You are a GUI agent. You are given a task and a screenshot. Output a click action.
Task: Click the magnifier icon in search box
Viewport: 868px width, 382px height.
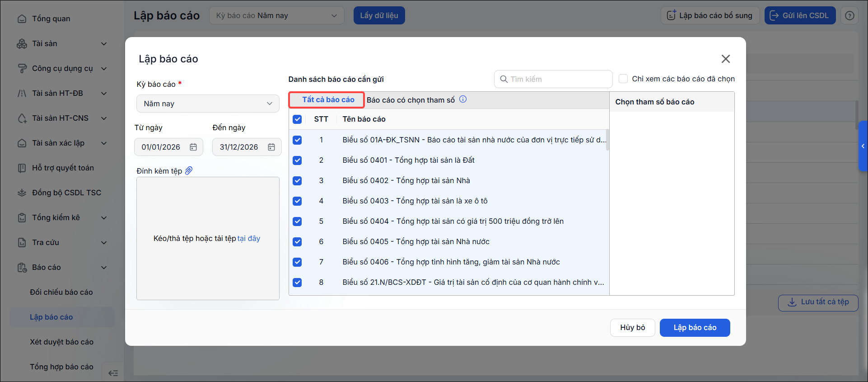point(504,79)
